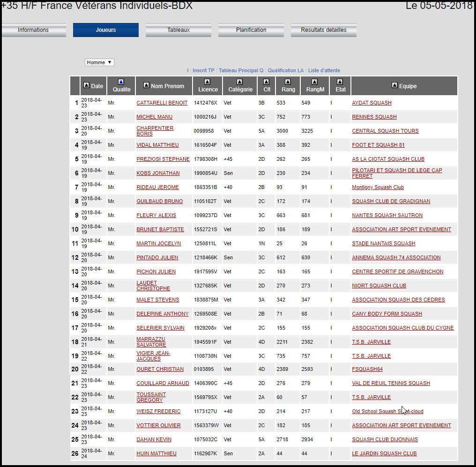Click VIDAL MATTHIEU player link
This screenshot has height=467, width=476.
click(x=157, y=145)
